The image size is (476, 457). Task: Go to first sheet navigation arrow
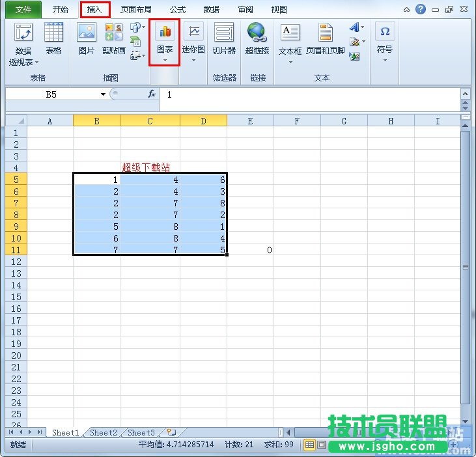11,432
